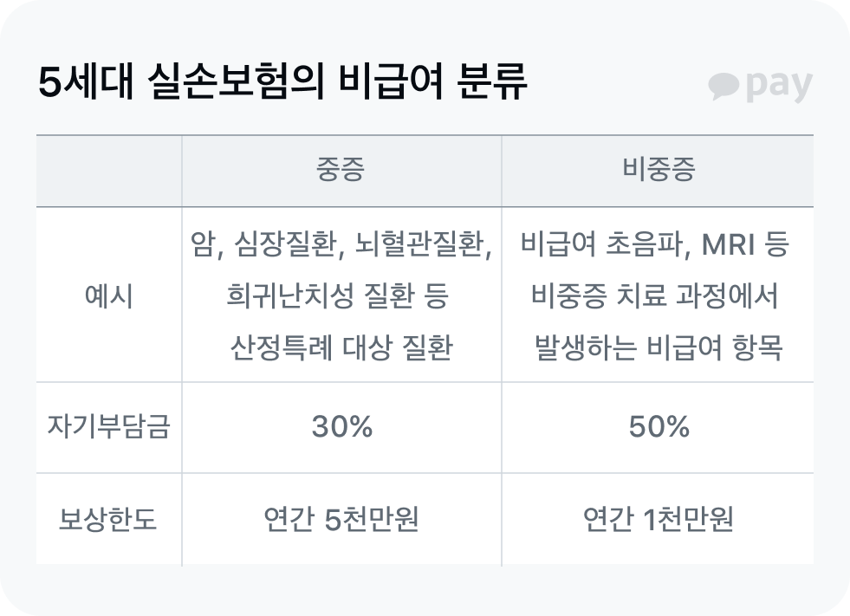Select the '중증' column header
The width and height of the screenshot is (850, 616).
click(341, 171)
